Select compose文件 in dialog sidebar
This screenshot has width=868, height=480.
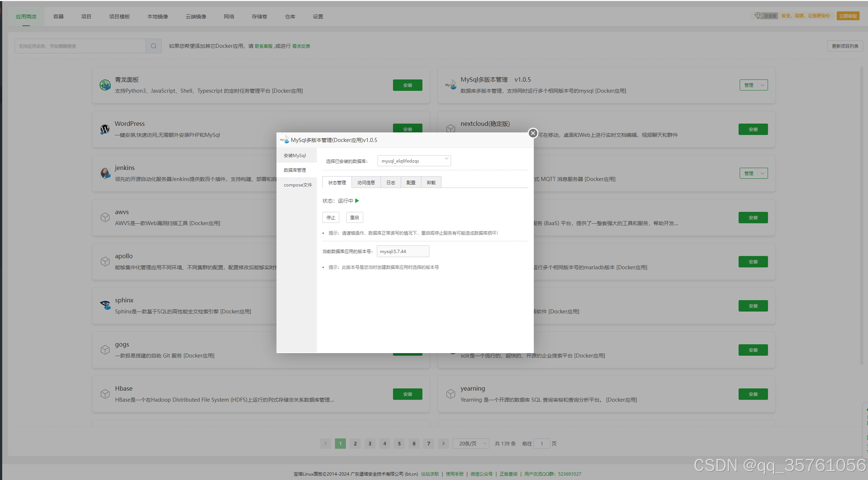(x=297, y=185)
